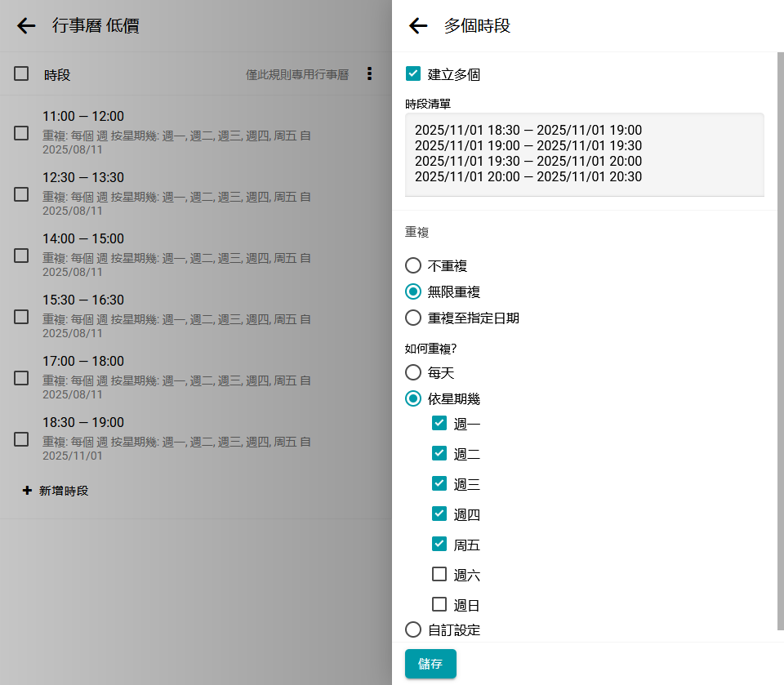The width and height of the screenshot is (784, 685).
Task: Toggle the 週六 checkbox
Action: pyautogui.click(x=439, y=575)
